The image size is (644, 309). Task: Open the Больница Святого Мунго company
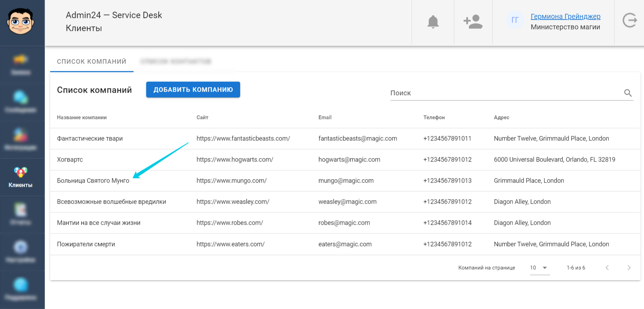(93, 181)
